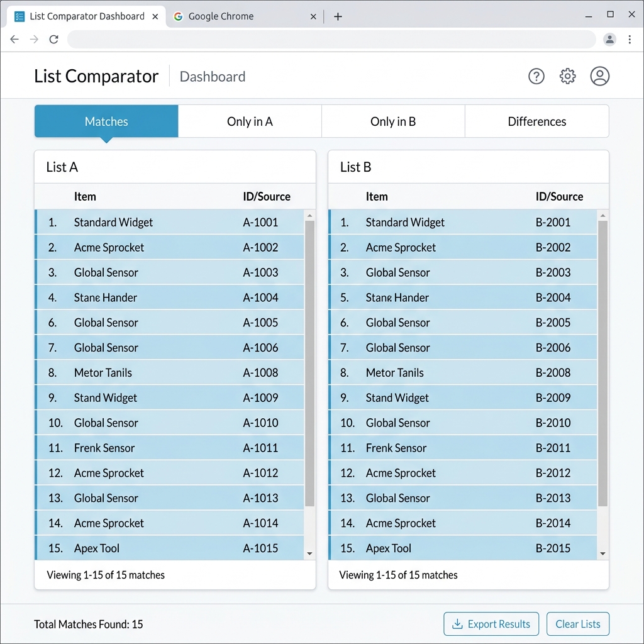
Task: Select Standard Widget row B-2001
Action: click(x=462, y=222)
